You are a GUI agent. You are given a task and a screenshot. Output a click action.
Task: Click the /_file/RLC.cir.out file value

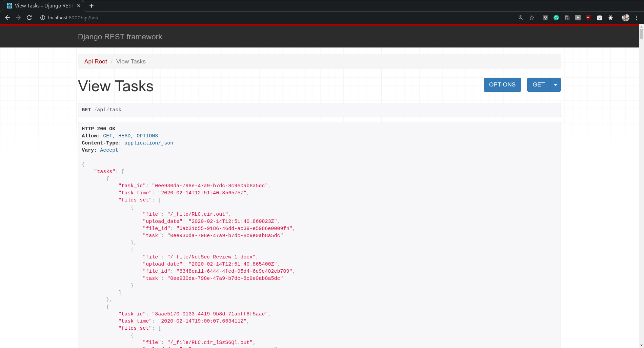point(198,214)
